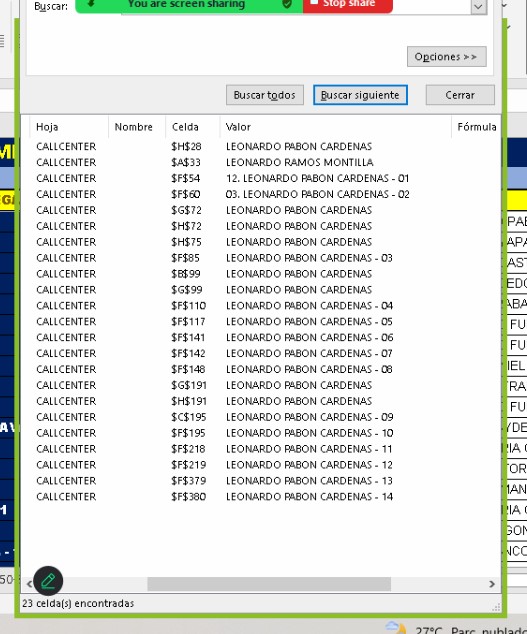Click the right arrow of horizontal scrollbar
The height and width of the screenshot is (634, 527).
click(492, 584)
